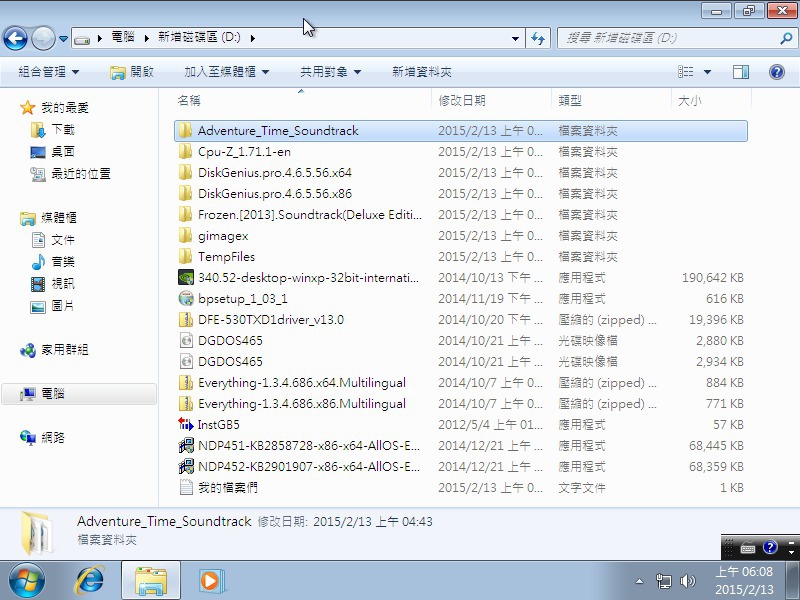Open the view options dropdown arrow
This screenshot has width=800, height=600.
(x=707, y=72)
